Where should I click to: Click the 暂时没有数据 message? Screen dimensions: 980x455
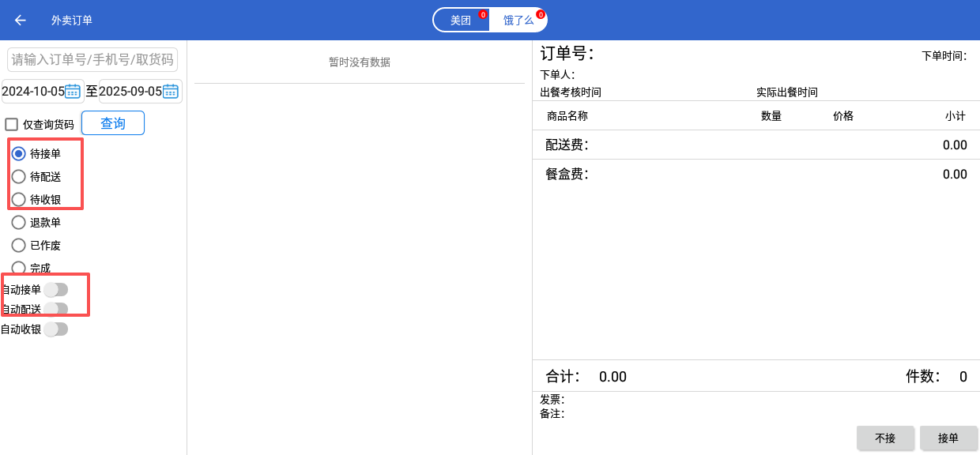click(x=360, y=62)
